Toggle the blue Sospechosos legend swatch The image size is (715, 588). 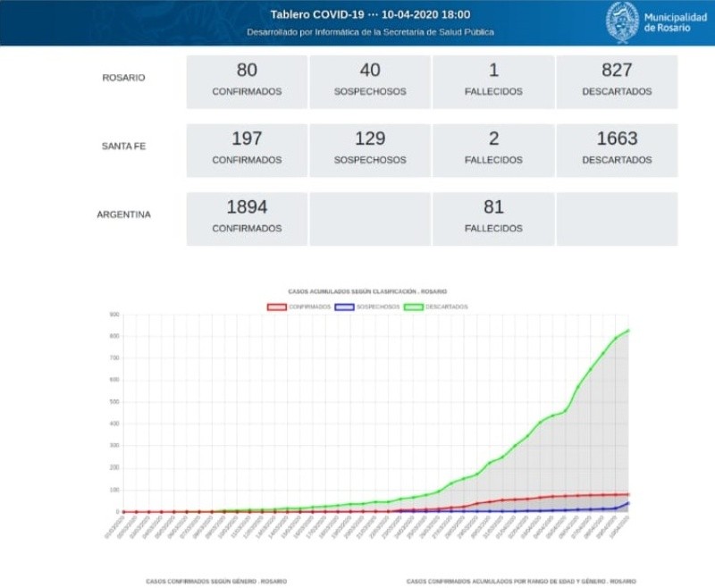coord(344,307)
